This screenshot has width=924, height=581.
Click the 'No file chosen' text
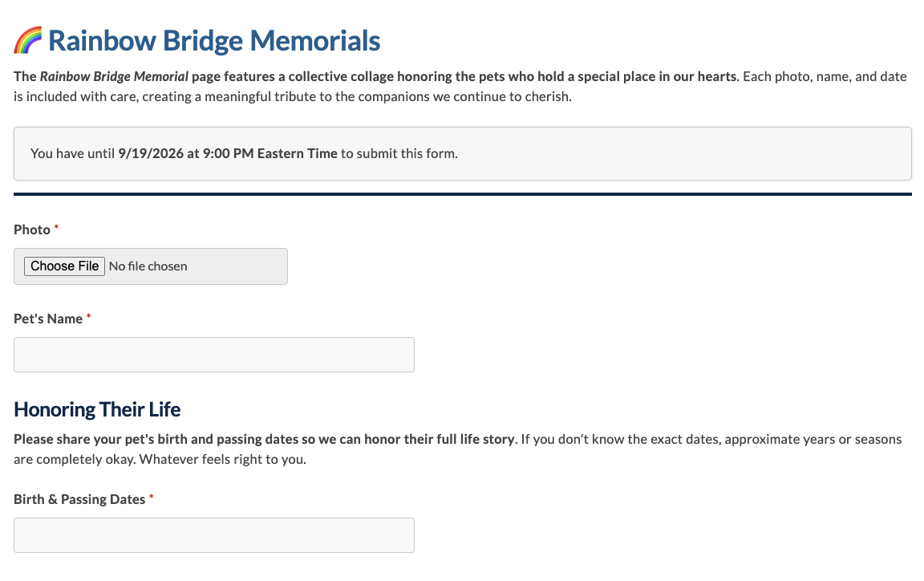tap(148, 266)
